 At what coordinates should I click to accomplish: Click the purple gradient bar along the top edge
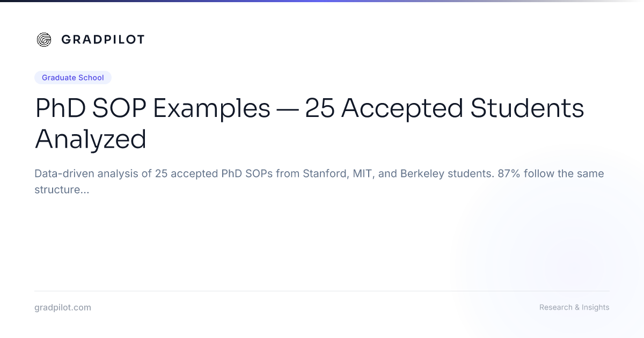pos(322,1)
